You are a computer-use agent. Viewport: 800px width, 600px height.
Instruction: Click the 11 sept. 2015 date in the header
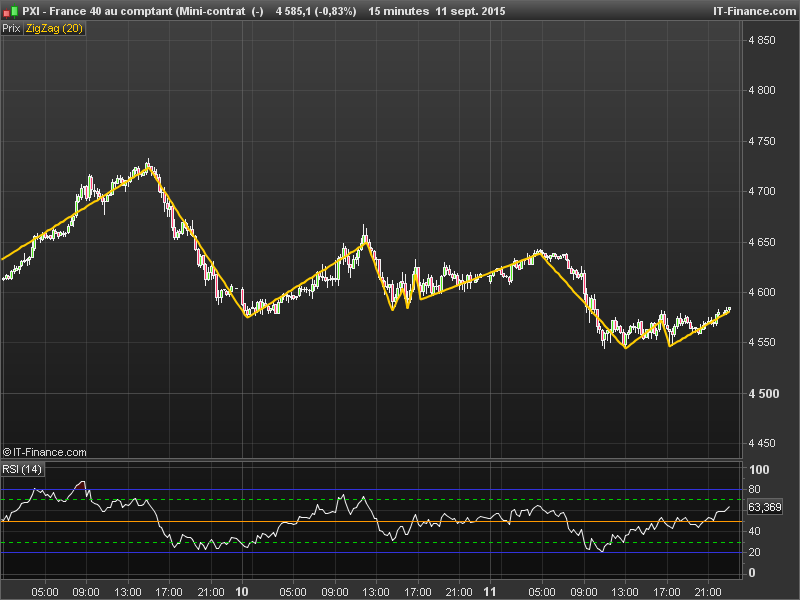(x=470, y=12)
